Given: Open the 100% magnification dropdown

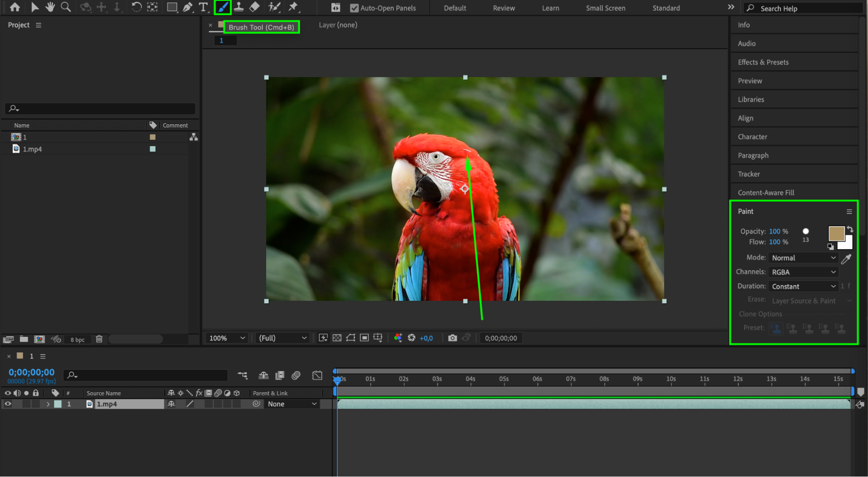Looking at the screenshot, I should point(227,338).
